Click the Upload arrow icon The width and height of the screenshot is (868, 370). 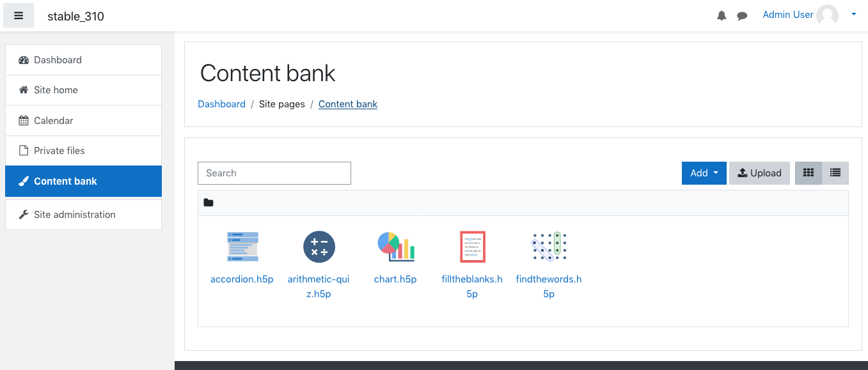click(743, 173)
